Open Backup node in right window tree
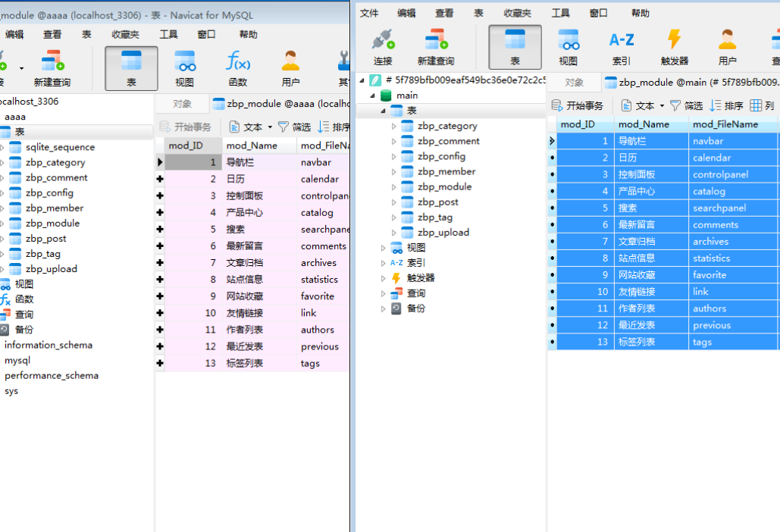 (x=415, y=308)
